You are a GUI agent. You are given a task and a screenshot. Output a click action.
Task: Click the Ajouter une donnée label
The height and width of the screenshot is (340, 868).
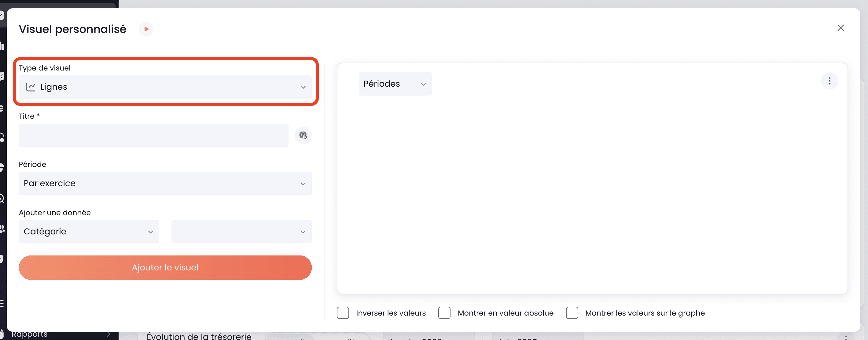[55, 213]
